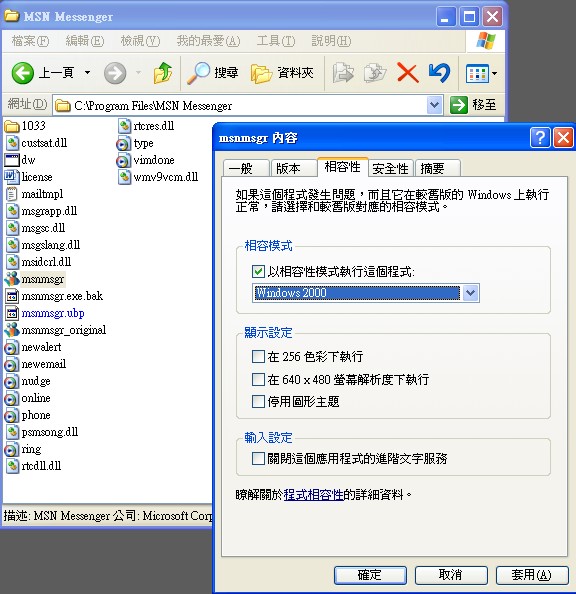576x594 pixels.
Task: Go up one folder level icon
Action: [x=163, y=73]
